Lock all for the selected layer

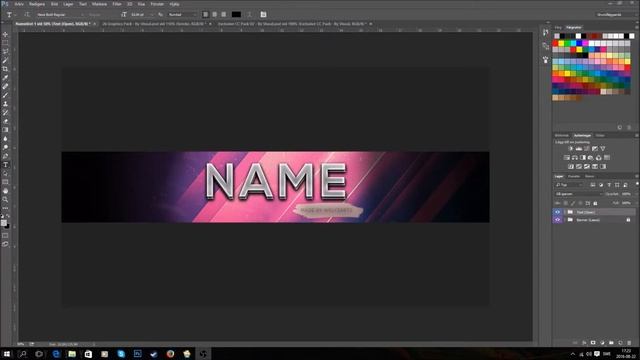596,203
